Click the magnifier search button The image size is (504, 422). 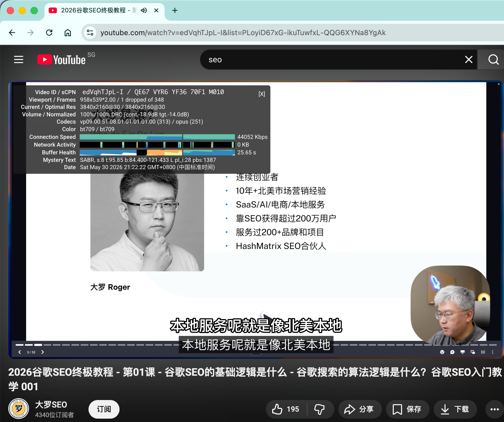point(493,60)
